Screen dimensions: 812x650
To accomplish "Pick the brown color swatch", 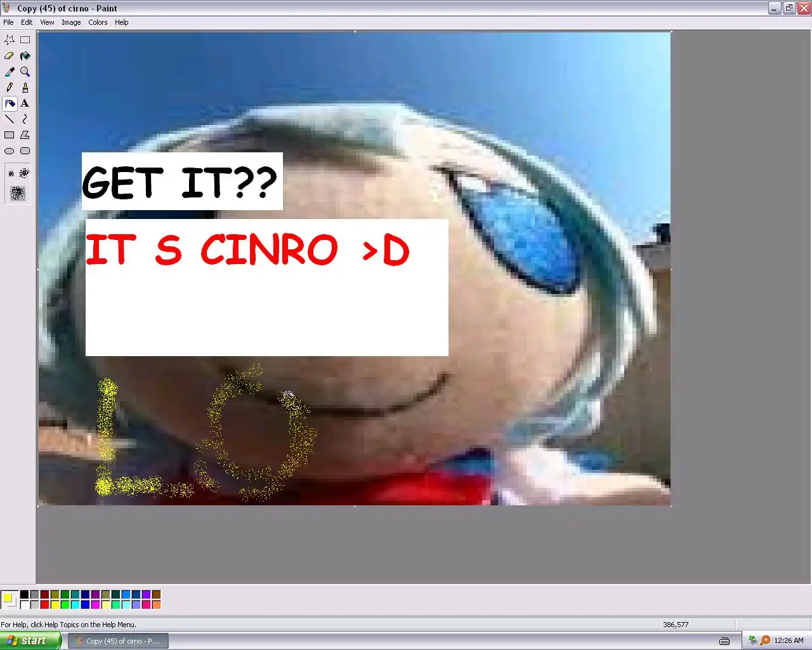I will coord(156,595).
